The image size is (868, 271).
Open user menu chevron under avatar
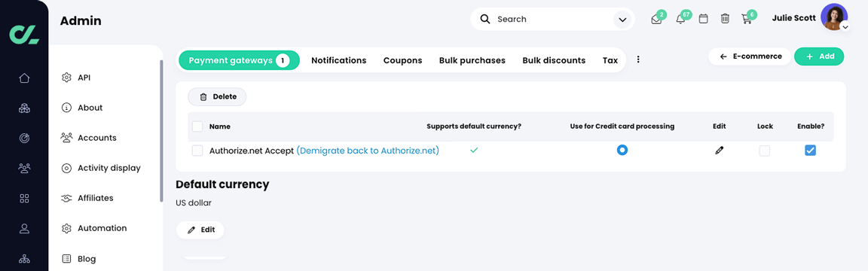click(845, 26)
